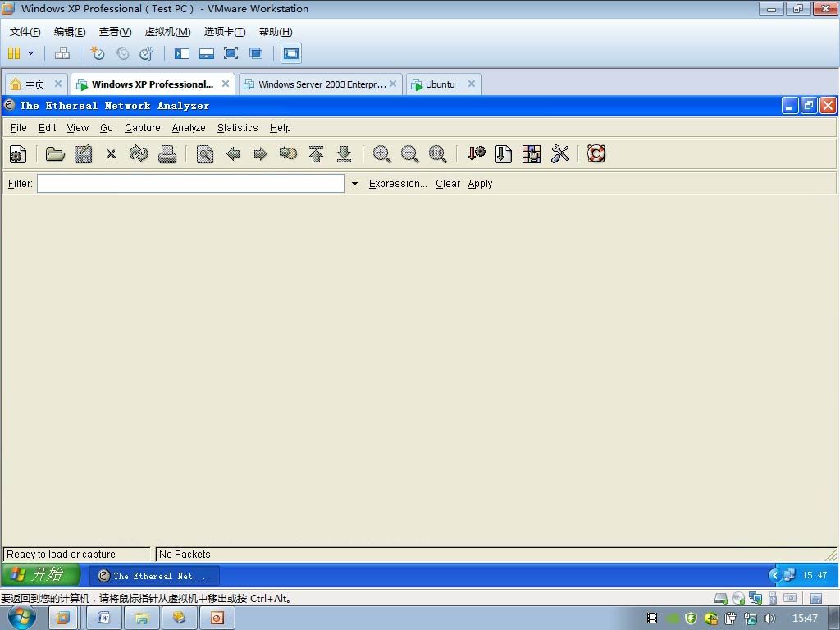
Task: Reset zoom to normal size icon
Action: pos(438,154)
